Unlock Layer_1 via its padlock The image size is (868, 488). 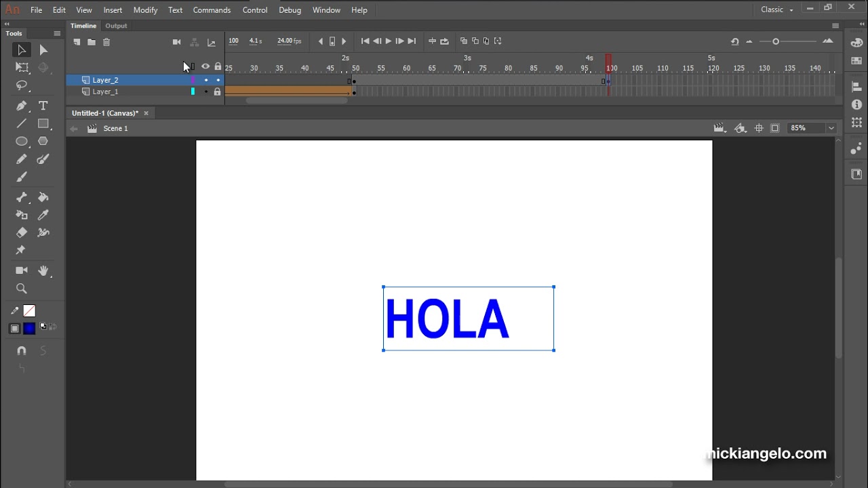(x=218, y=91)
